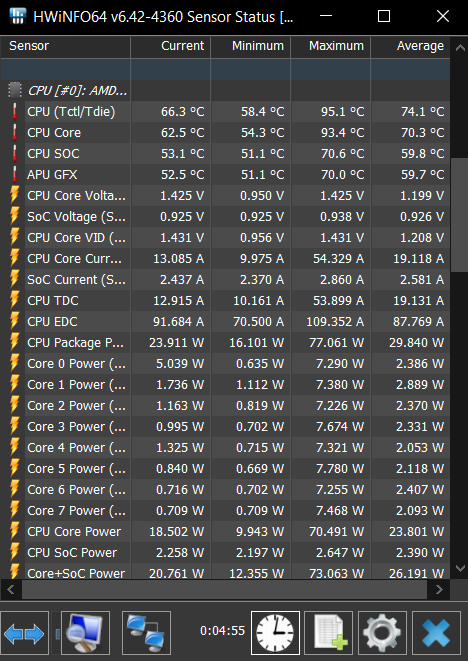468x661 pixels.
Task: Click the 0:04:55 elapsed time readout
Action: click(x=222, y=631)
